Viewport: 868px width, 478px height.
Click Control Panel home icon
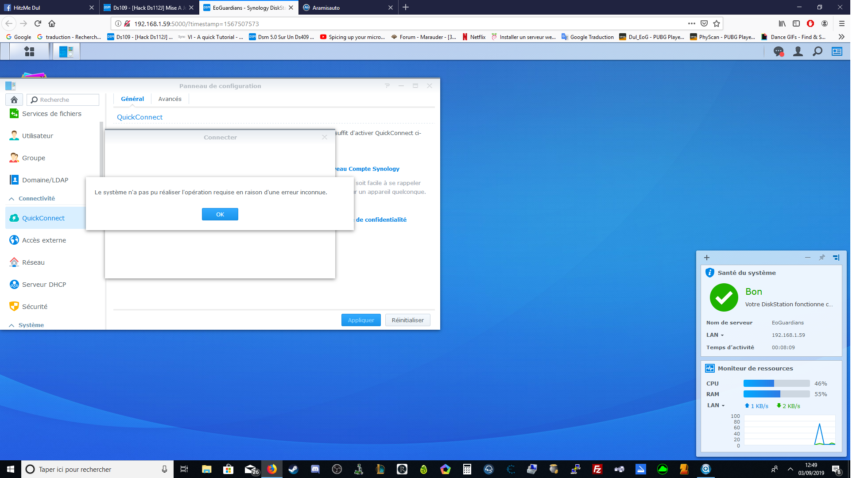(14, 100)
